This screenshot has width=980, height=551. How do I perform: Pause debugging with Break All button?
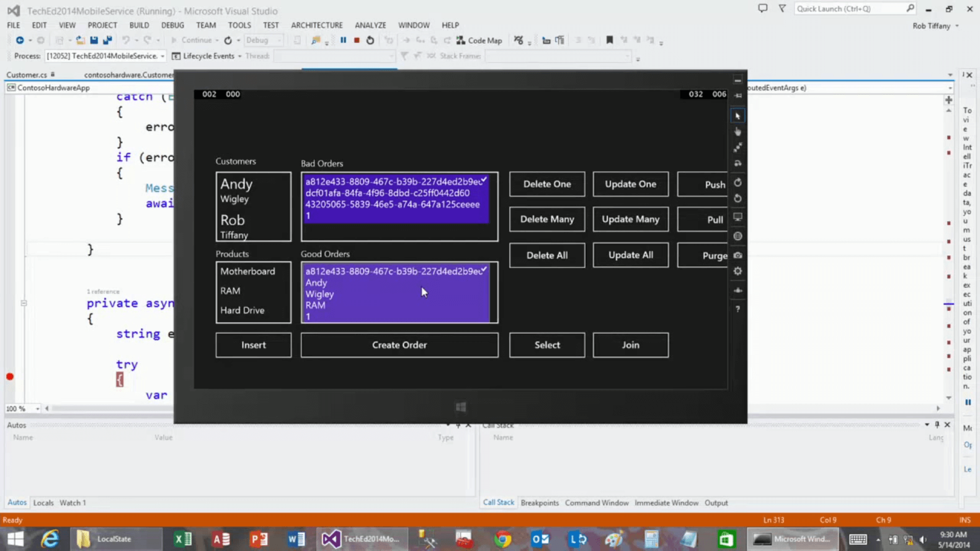343,40
